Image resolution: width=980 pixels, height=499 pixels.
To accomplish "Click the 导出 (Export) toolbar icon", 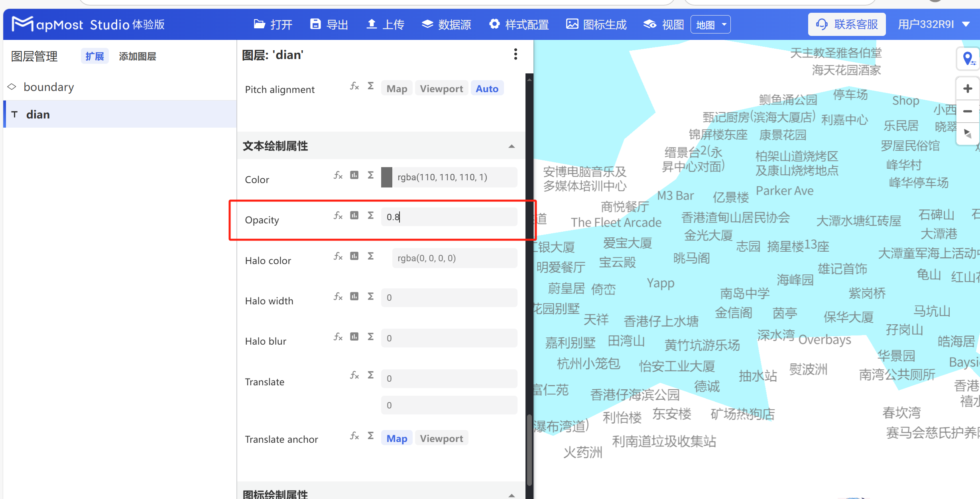I will point(315,24).
